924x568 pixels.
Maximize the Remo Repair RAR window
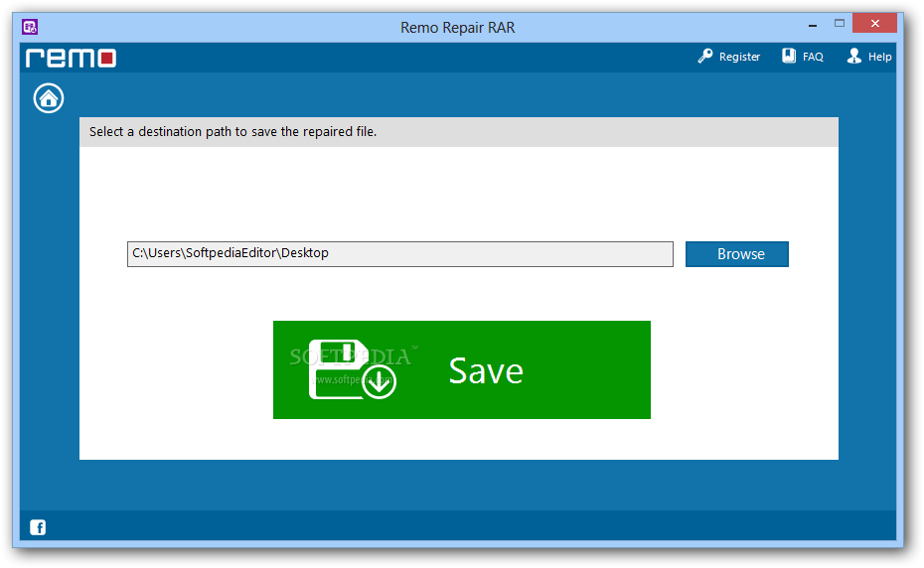(840, 24)
